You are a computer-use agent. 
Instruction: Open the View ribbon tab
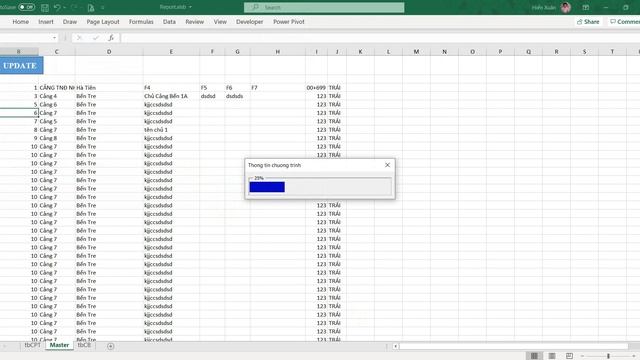(x=220, y=22)
